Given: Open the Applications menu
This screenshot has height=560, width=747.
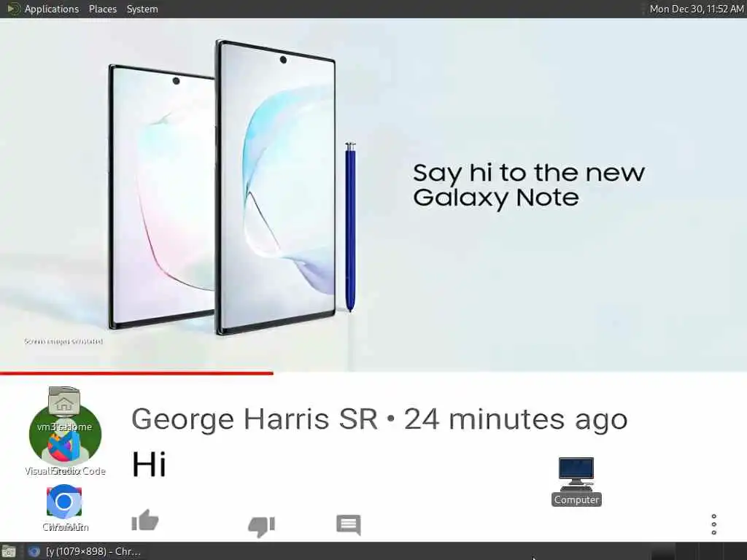Looking at the screenshot, I should click(x=52, y=9).
